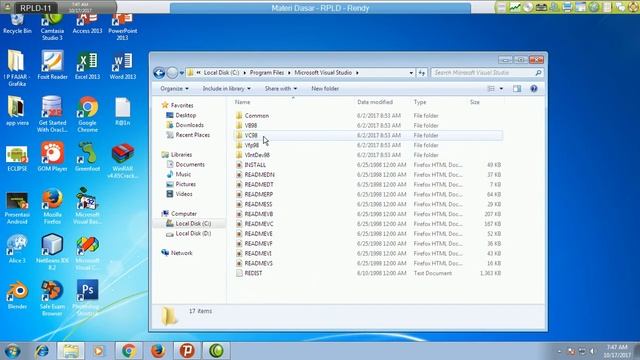Select the VC98 folder

(x=369, y=135)
